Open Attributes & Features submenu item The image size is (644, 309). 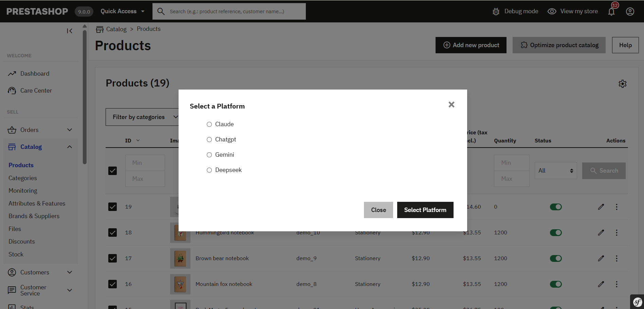click(x=37, y=204)
